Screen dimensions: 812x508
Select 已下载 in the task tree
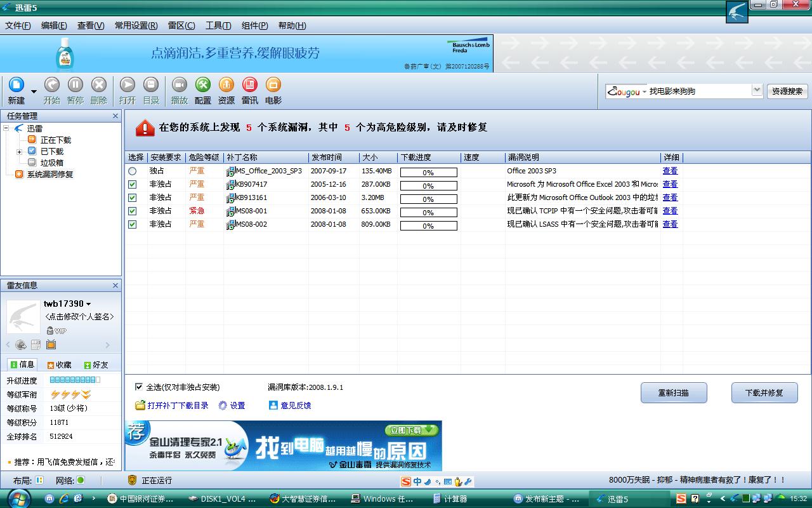52,151
